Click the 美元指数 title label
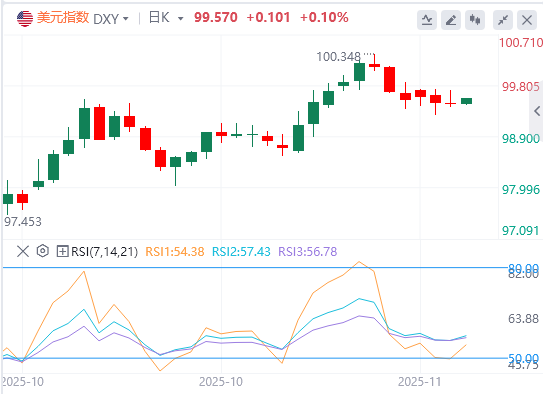 click(63, 18)
